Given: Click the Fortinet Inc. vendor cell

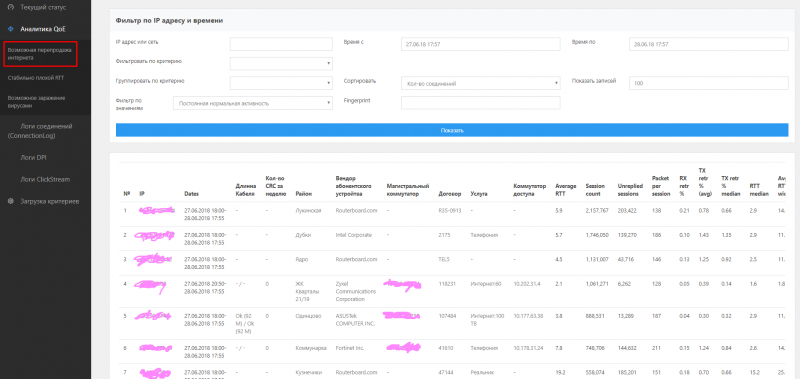Looking at the screenshot, I should pyautogui.click(x=351, y=348).
